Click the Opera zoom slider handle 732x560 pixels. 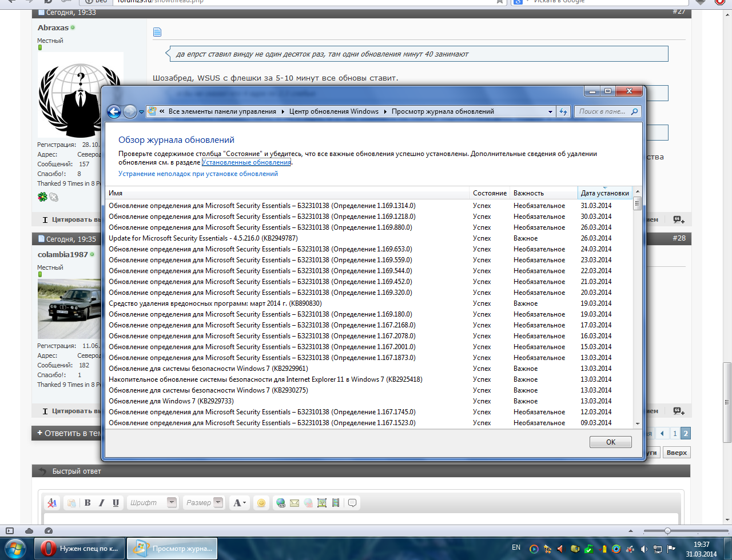point(667,531)
